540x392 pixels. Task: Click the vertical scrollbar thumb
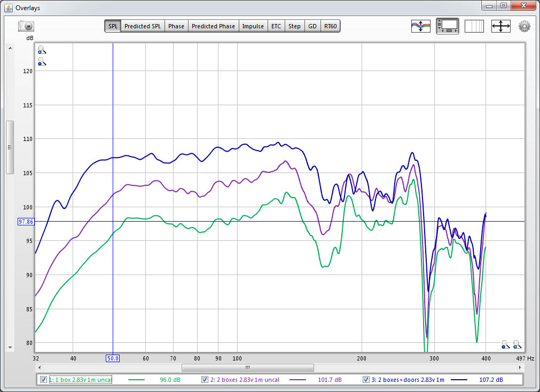coord(10,147)
